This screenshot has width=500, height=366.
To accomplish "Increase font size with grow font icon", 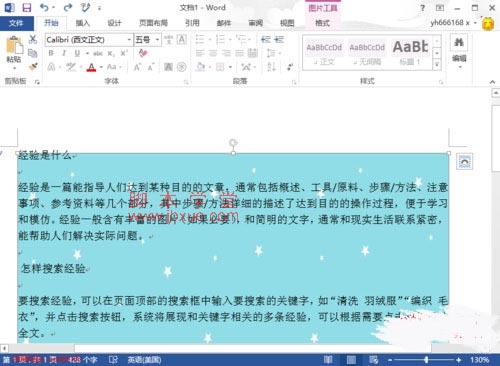I will [137, 67].
